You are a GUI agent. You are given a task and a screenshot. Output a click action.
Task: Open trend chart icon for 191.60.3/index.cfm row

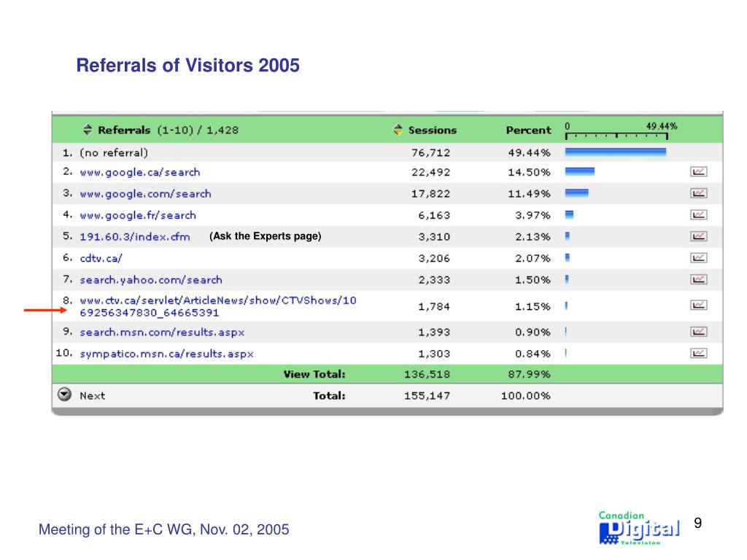pyautogui.click(x=698, y=236)
